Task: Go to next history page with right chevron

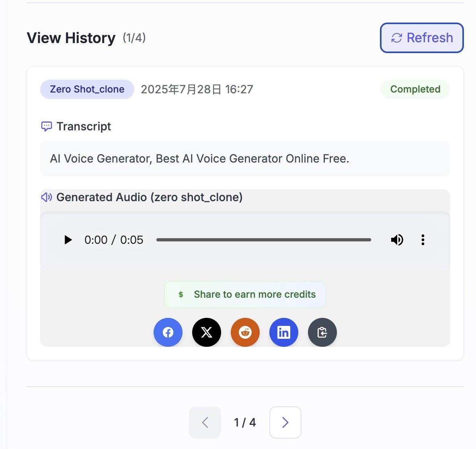Action: (x=285, y=422)
